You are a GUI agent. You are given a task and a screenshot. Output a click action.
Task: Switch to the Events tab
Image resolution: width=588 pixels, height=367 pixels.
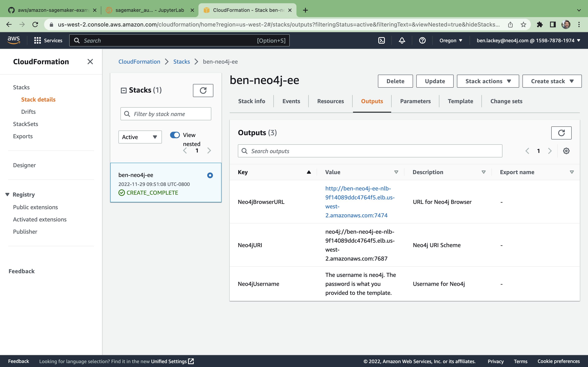tap(291, 101)
